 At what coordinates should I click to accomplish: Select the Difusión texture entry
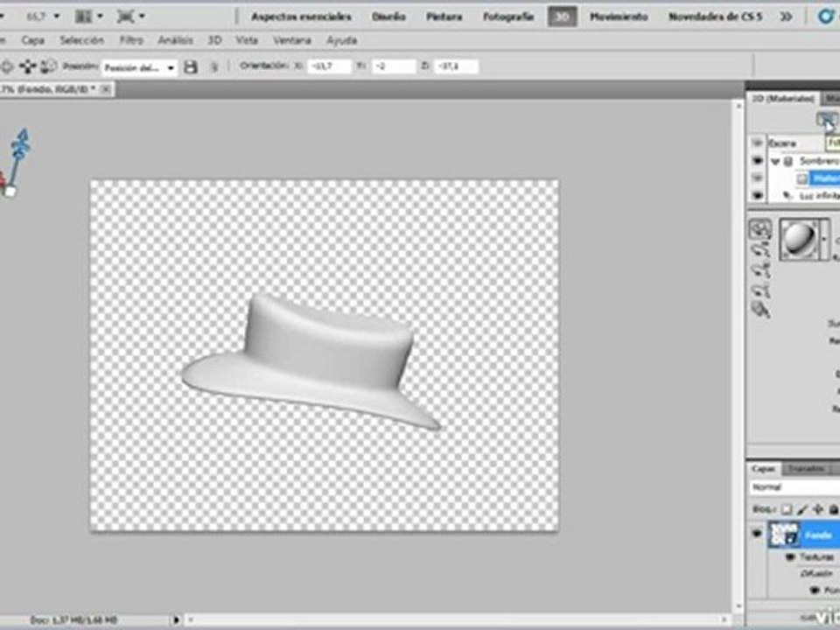coord(816,574)
